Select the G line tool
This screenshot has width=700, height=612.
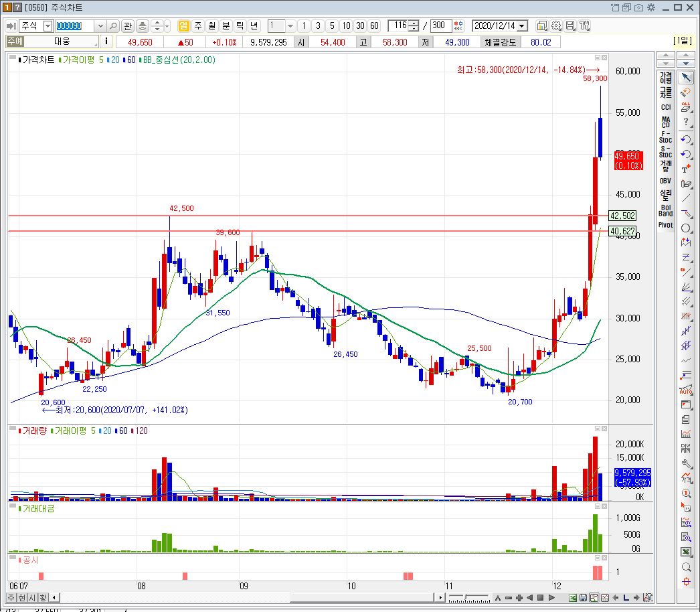click(686, 272)
